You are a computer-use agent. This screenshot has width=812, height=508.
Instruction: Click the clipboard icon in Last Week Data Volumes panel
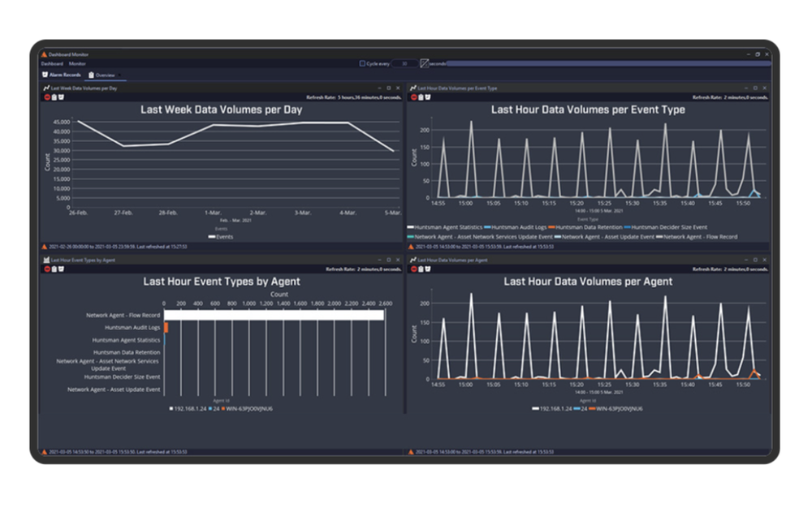pos(54,97)
